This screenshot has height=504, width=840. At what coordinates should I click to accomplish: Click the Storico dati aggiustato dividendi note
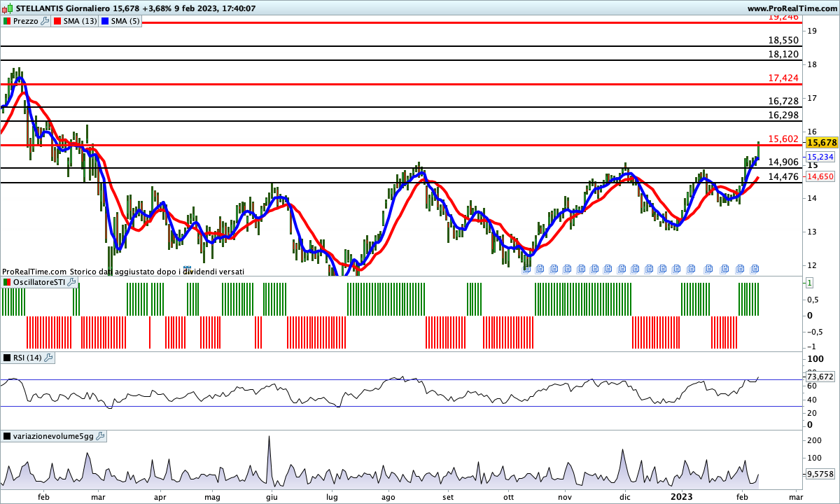[157, 271]
